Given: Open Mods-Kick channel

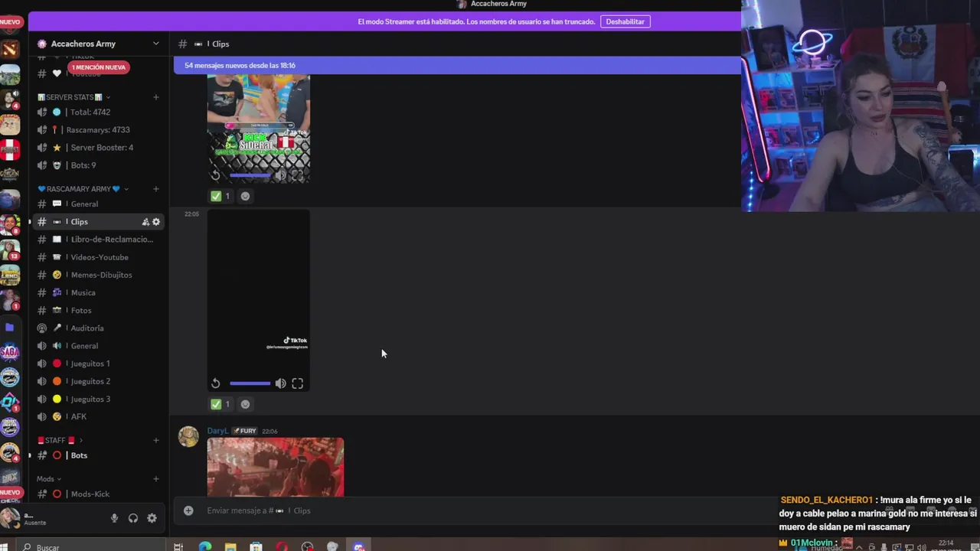Looking at the screenshot, I should (99, 494).
